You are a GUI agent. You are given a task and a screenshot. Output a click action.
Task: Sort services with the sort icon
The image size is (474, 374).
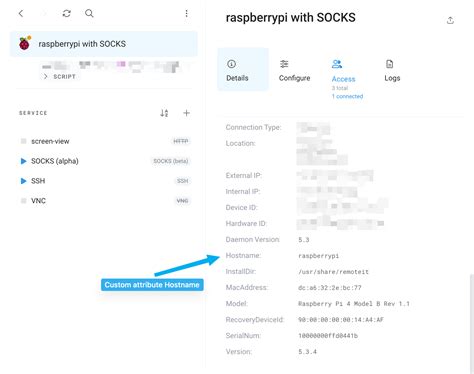click(164, 113)
